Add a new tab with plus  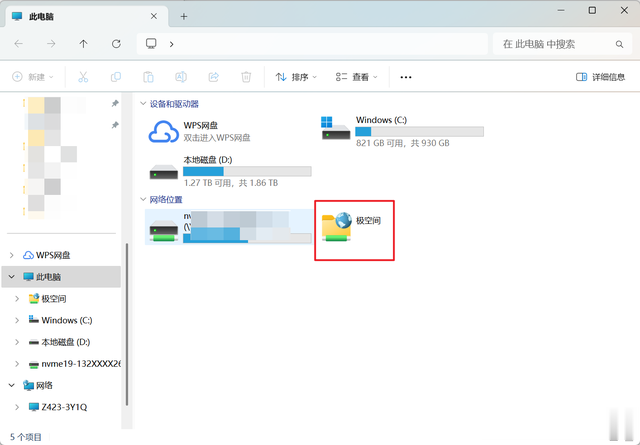(184, 16)
